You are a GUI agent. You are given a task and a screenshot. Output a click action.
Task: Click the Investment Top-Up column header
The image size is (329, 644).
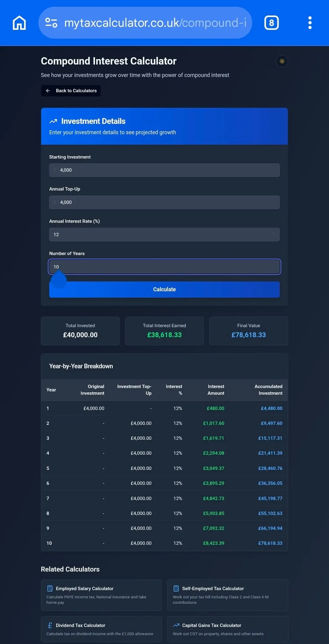[x=134, y=390]
